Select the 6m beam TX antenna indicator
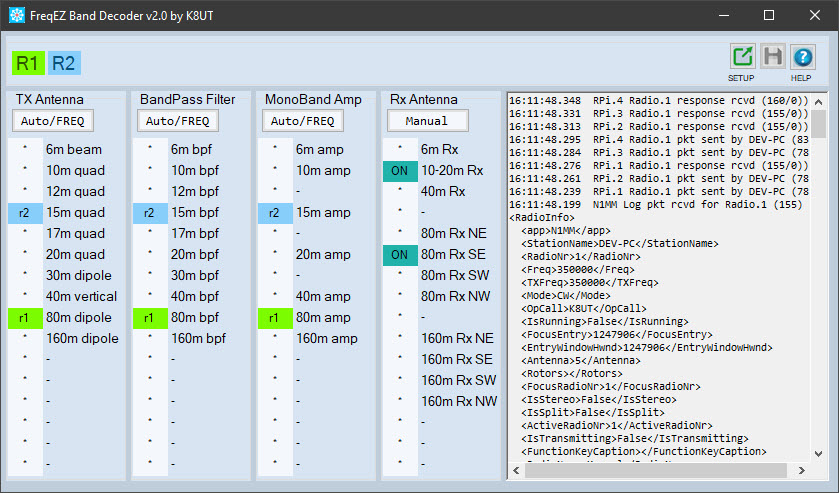The image size is (839, 493). click(25, 149)
